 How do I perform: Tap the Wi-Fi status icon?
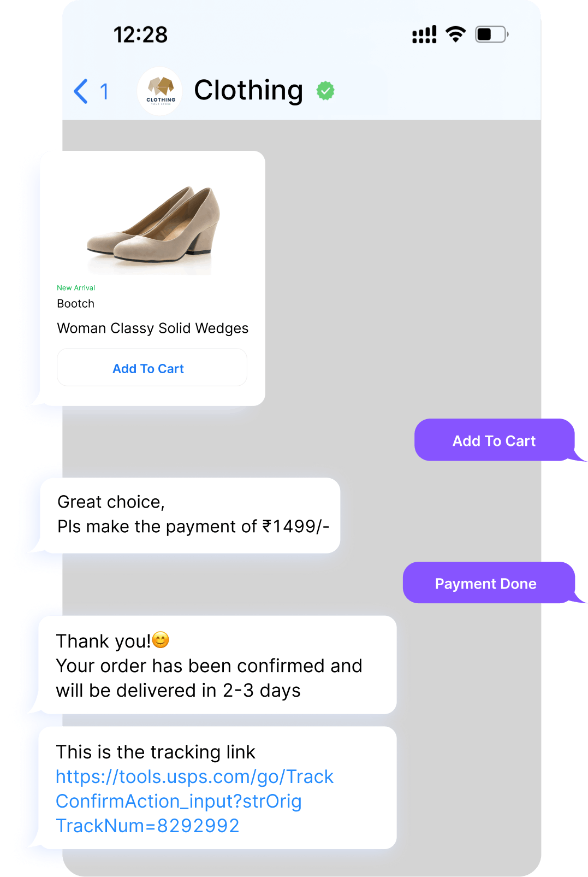[455, 34]
